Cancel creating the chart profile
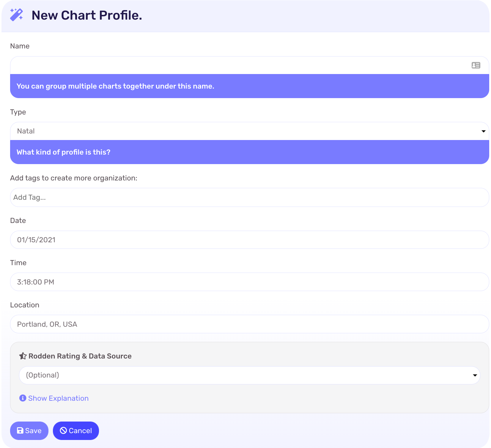Image resolution: width=491 pixels, height=448 pixels. click(76, 430)
